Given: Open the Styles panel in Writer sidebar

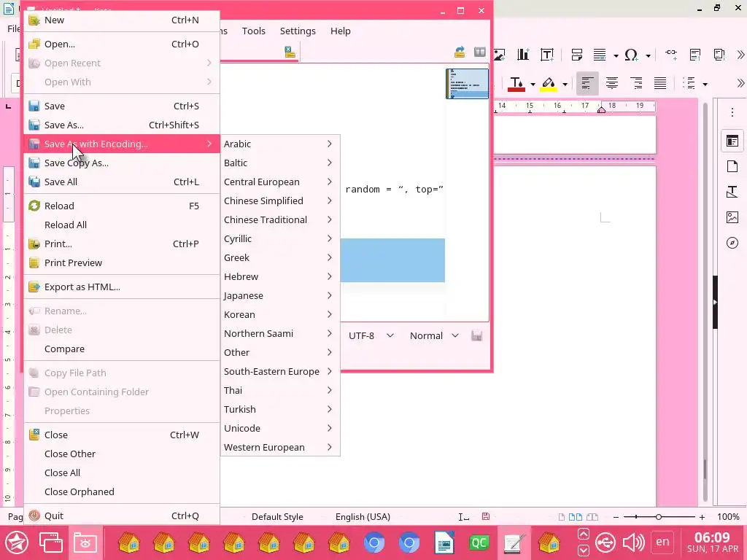Looking at the screenshot, I should [x=732, y=192].
